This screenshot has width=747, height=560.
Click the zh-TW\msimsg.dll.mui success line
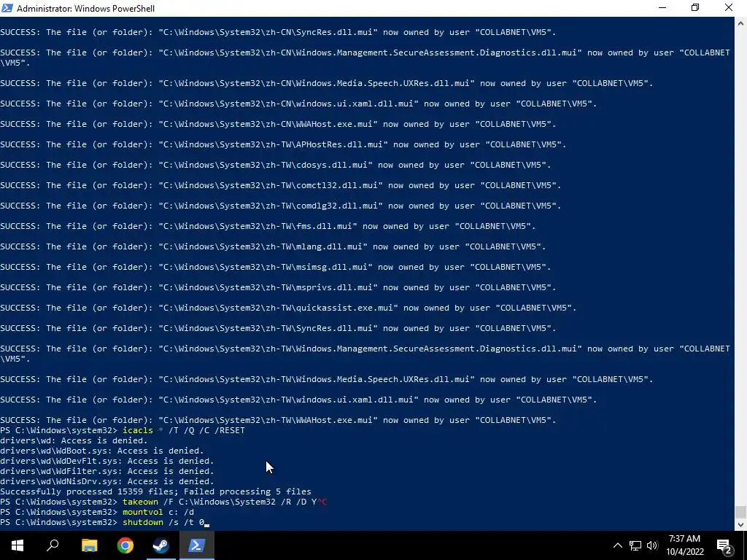(x=276, y=267)
